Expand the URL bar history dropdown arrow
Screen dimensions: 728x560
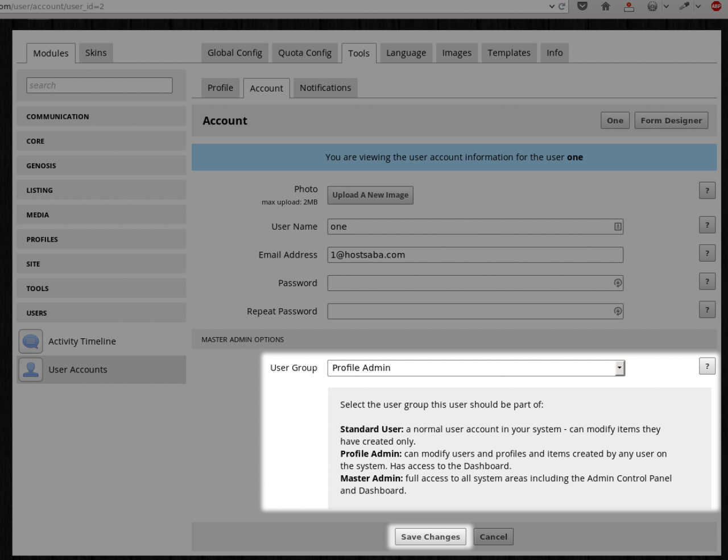[552, 6]
